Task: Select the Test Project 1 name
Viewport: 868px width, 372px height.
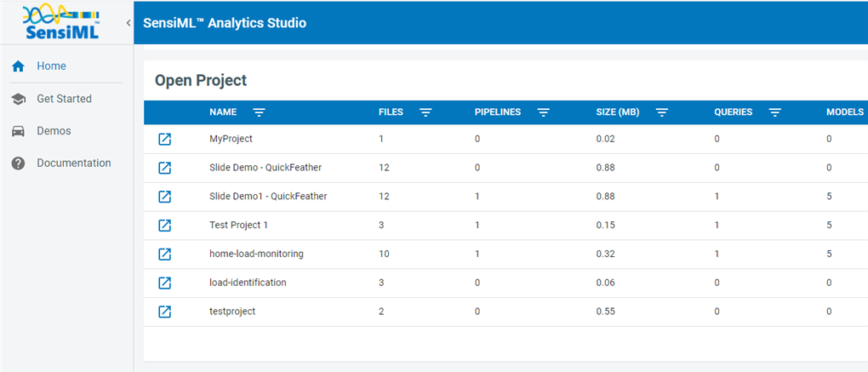Action: 238,226
